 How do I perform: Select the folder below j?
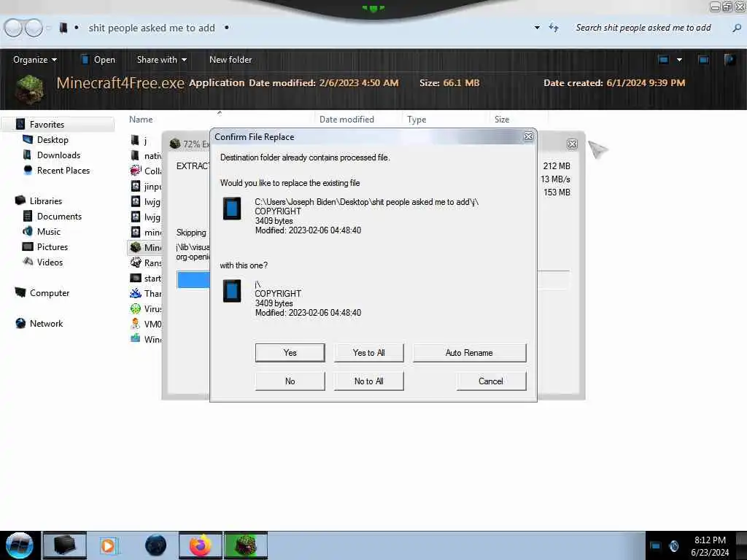[135, 155]
